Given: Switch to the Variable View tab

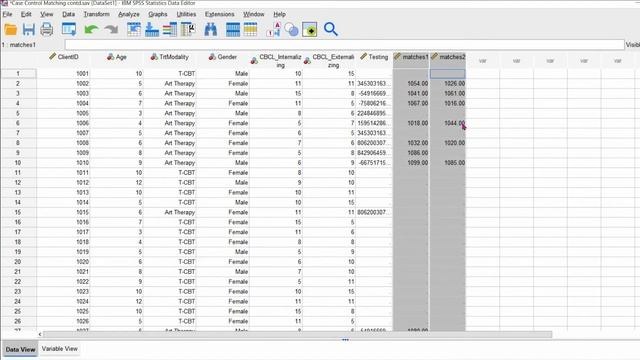Looking at the screenshot, I should click(60, 349).
